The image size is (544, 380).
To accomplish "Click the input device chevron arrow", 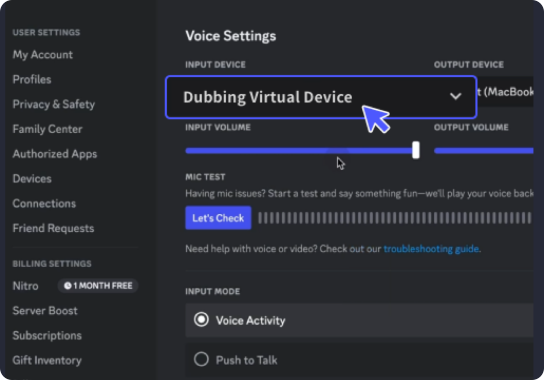I will pyautogui.click(x=456, y=96).
